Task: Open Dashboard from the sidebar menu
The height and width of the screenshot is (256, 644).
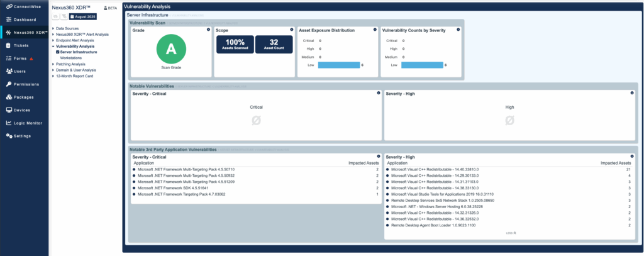Action: (25, 19)
